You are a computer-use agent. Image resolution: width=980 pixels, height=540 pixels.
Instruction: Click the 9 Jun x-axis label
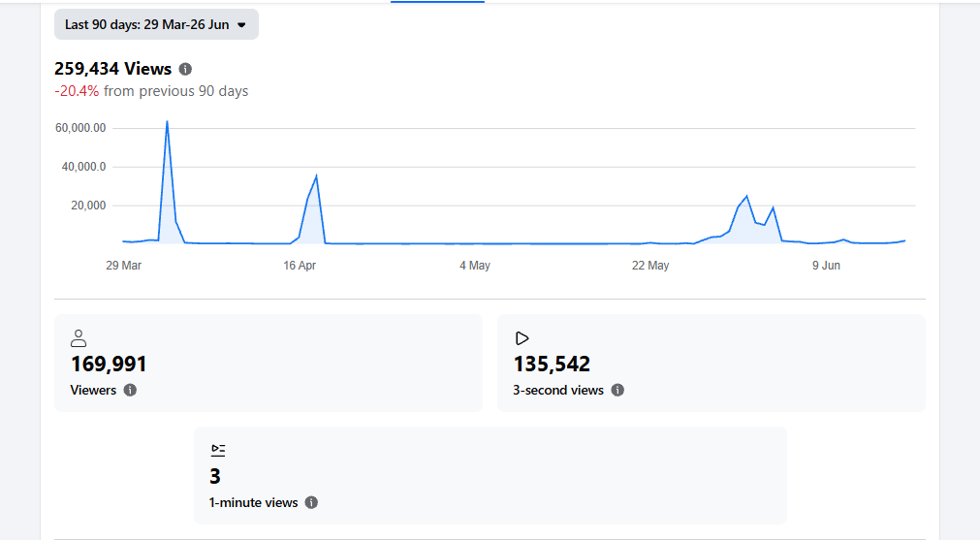826,265
